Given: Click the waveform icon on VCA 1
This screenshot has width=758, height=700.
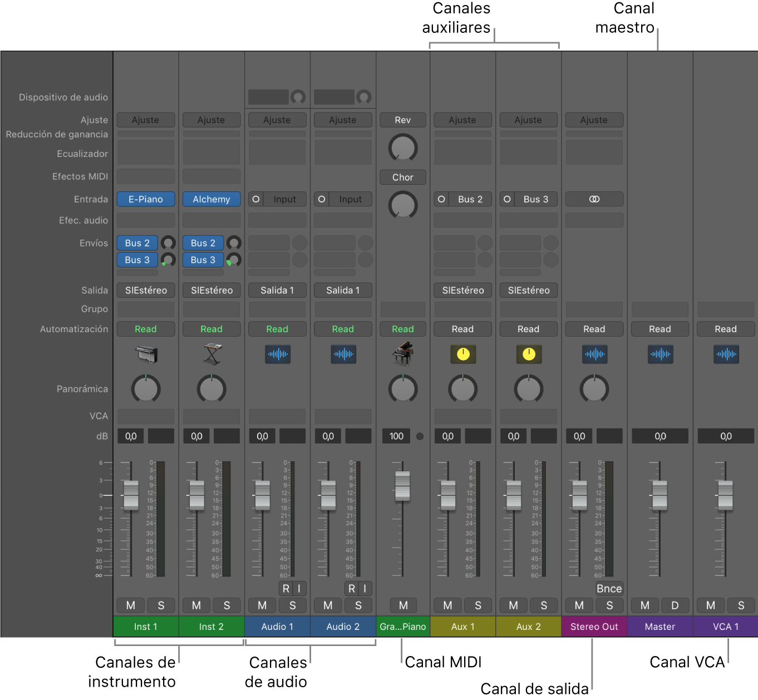Looking at the screenshot, I should click(x=726, y=354).
